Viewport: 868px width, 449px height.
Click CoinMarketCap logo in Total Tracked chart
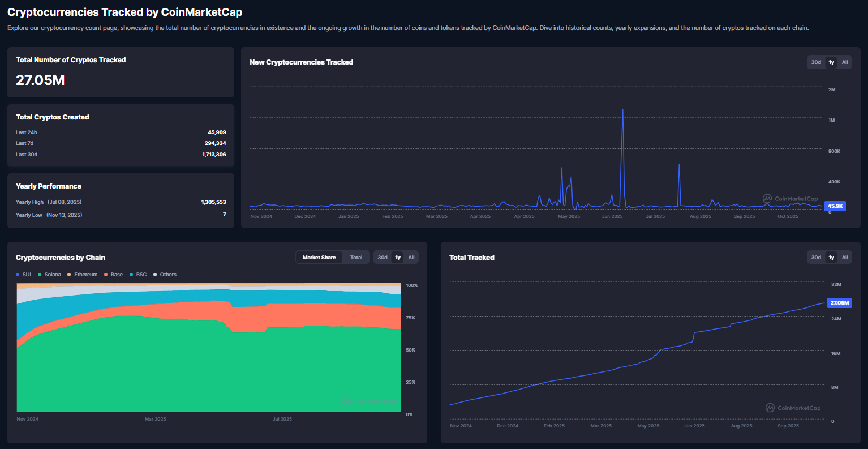[x=793, y=408]
